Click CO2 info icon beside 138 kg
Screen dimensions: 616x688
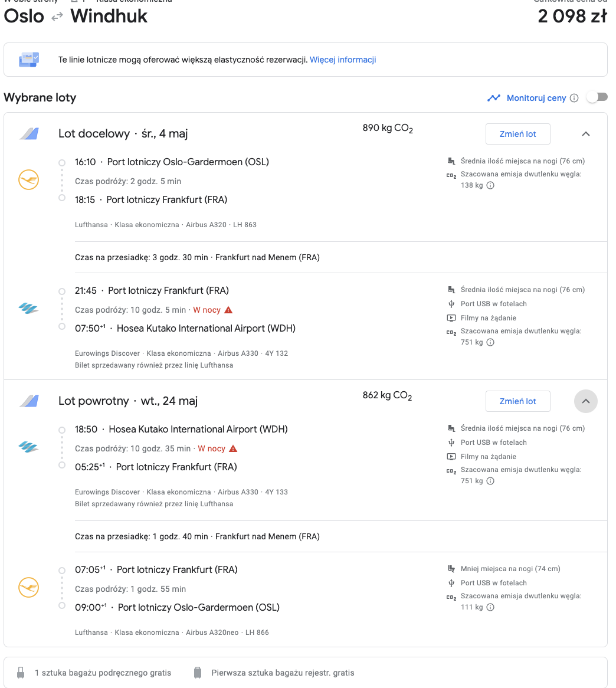pyautogui.click(x=490, y=185)
